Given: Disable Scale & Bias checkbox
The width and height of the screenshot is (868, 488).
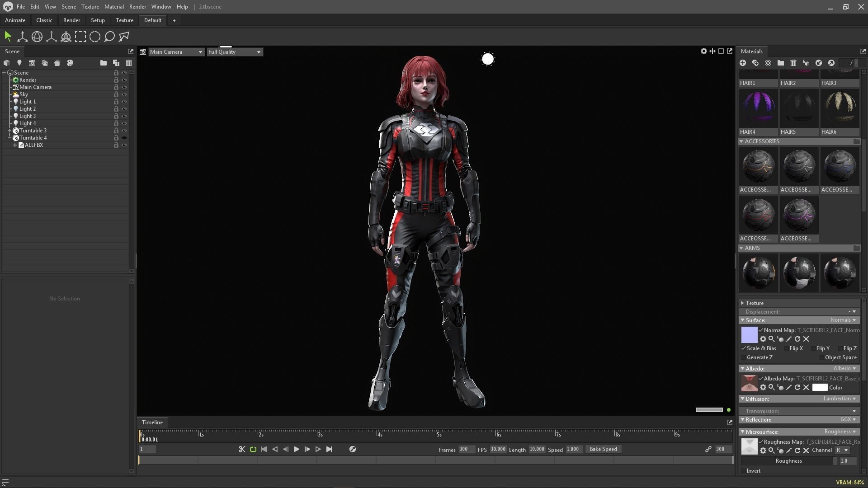Looking at the screenshot, I should 743,348.
